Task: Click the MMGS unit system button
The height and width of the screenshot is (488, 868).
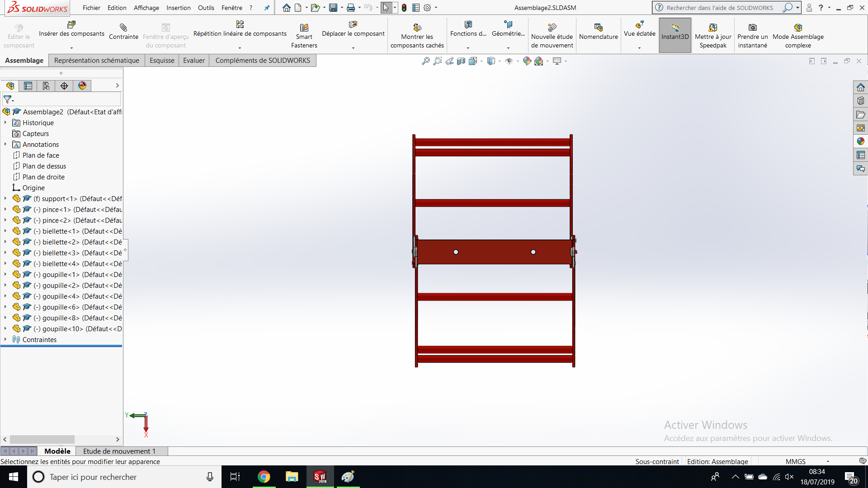Action: [796, 461]
